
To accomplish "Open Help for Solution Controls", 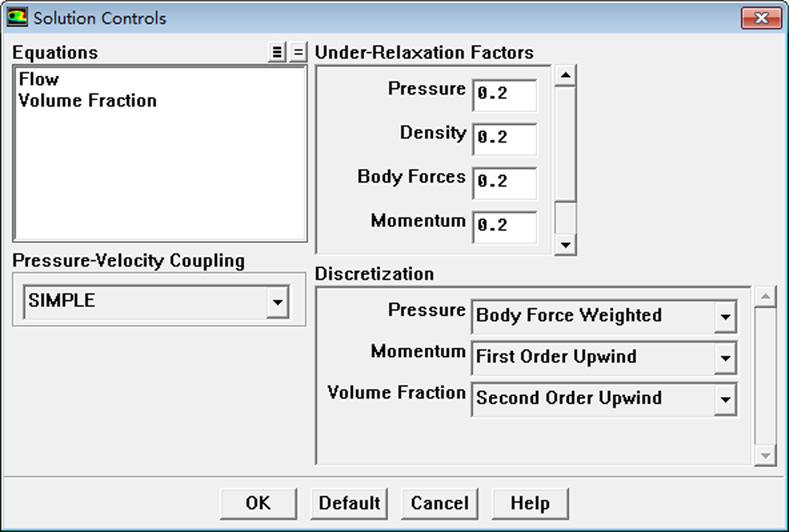I will (x=530, y=504).
